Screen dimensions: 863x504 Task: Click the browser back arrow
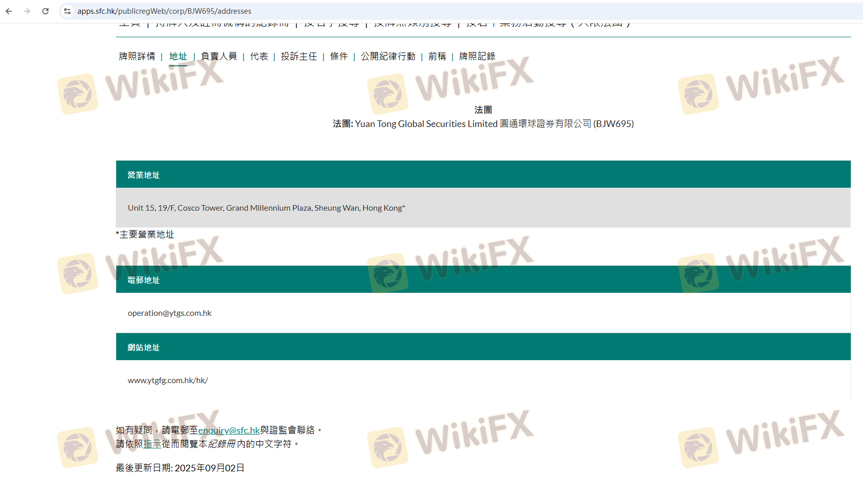coord(9,11)
